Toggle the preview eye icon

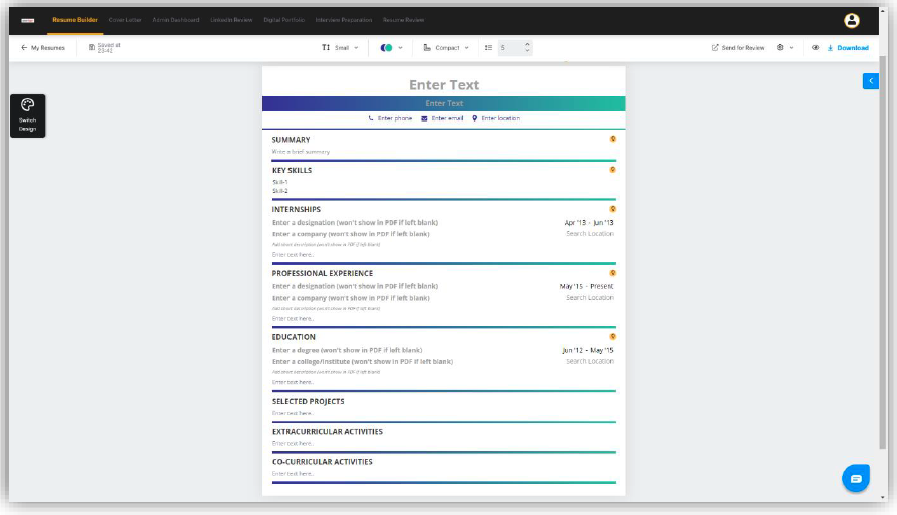pyautogui.click(x=815, y=47)
